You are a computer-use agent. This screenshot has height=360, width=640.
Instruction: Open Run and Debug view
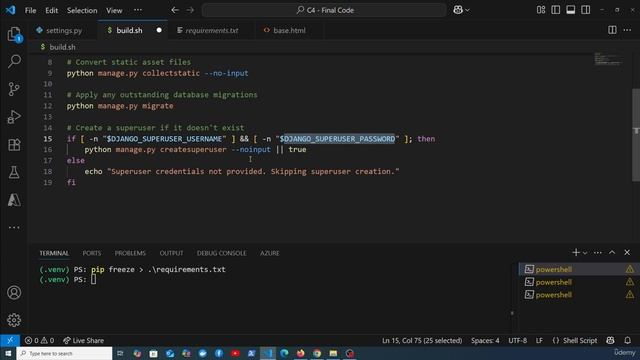14,117
